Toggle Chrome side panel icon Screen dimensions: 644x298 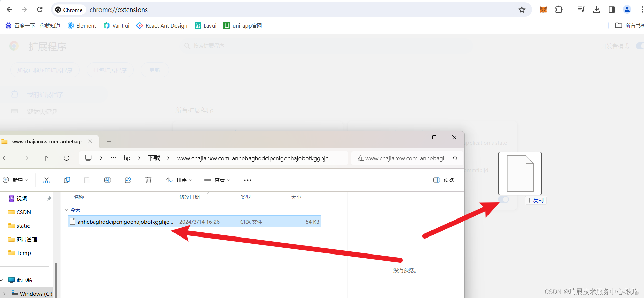612,10
